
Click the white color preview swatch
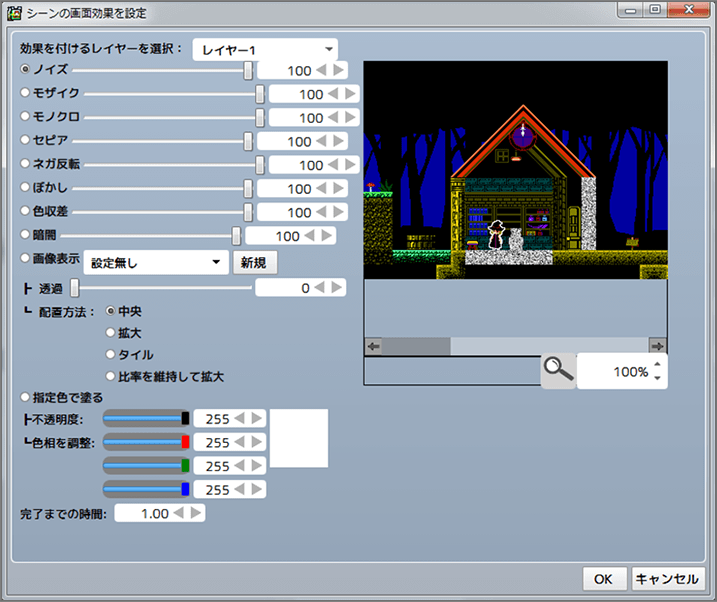[x=299, y=438]
